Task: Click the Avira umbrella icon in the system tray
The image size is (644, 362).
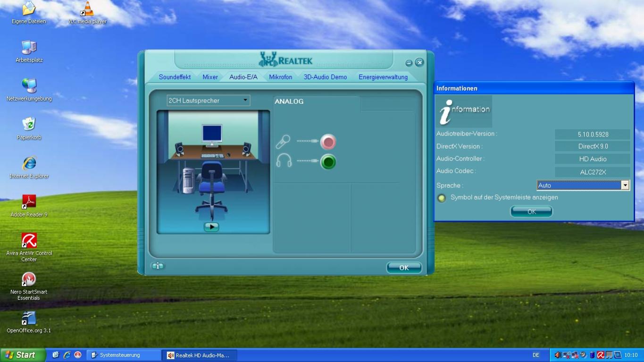Action: [601, 355]
